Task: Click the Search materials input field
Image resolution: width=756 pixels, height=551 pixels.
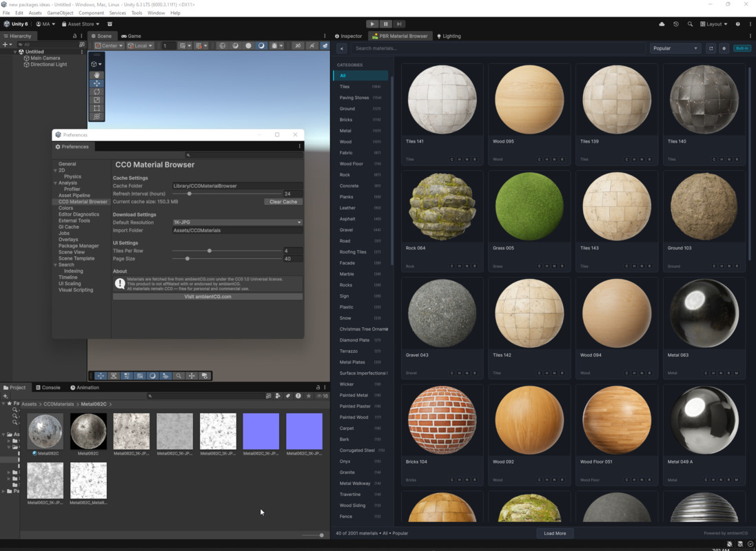Action: (498, 48)
